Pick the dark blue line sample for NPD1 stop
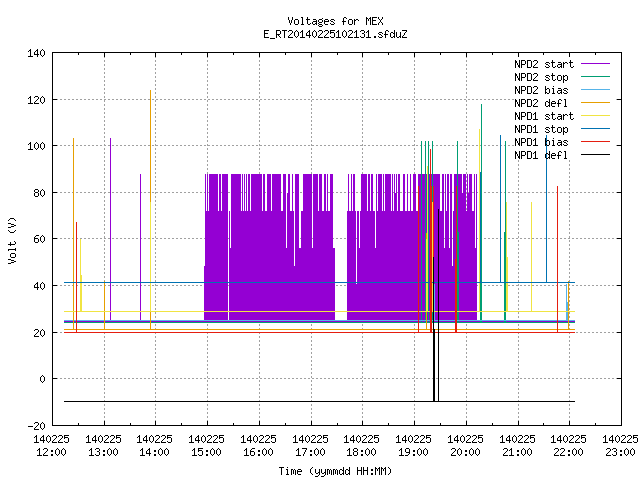The image size is (640, 480). (595, 129)
